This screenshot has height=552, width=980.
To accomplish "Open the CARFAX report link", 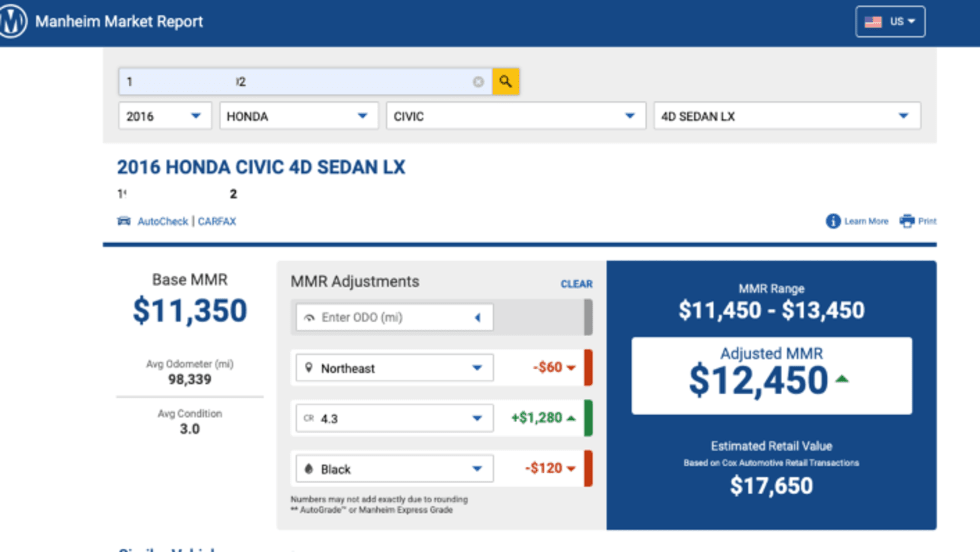I will tap(217, 221).
